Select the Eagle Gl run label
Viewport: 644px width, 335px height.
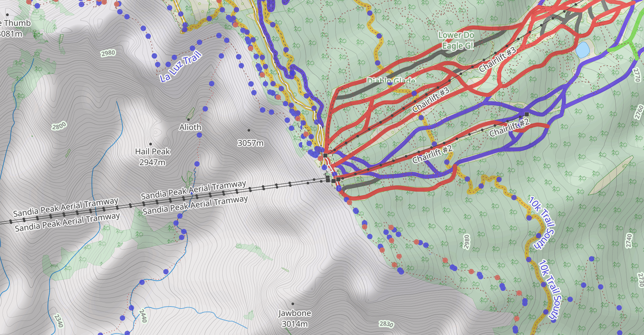click(x=458, y=46)
